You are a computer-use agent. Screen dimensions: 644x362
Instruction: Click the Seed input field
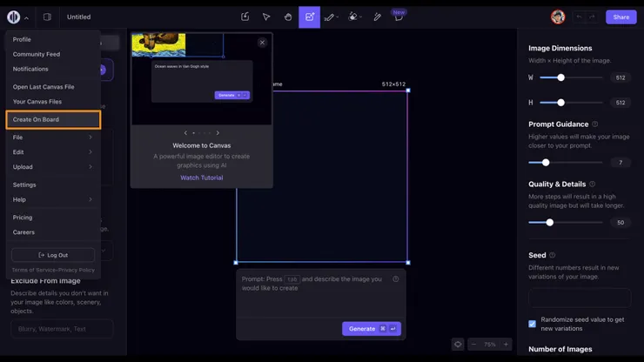(x=580, y=298)
